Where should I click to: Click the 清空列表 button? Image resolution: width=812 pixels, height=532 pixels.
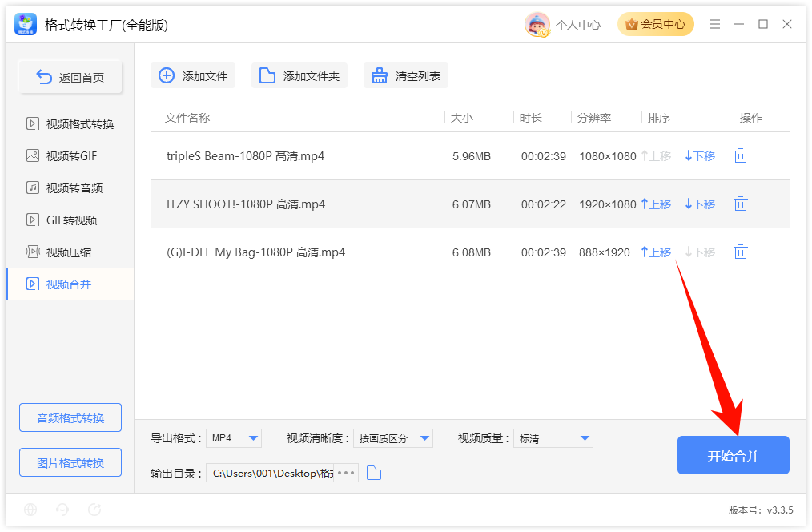[x=406, y=76]
